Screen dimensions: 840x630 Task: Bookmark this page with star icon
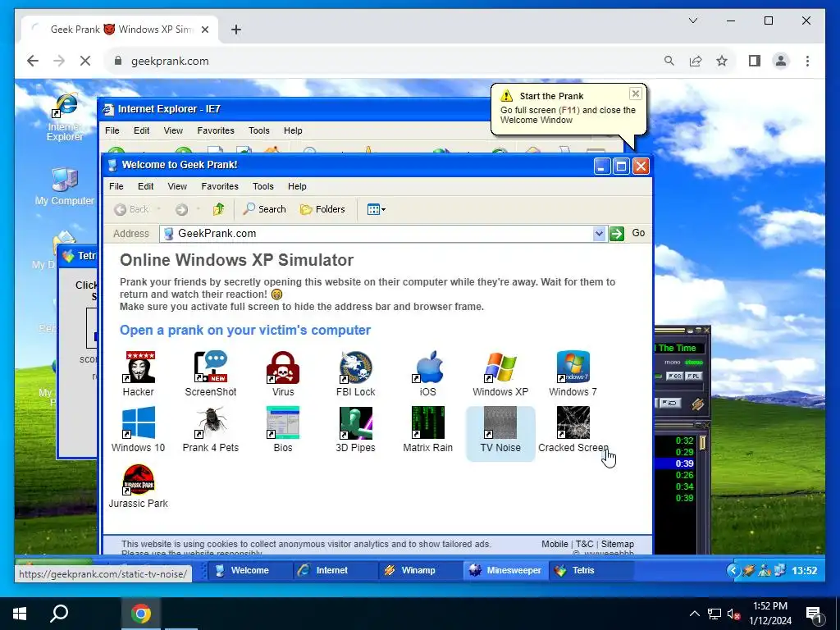722,61
